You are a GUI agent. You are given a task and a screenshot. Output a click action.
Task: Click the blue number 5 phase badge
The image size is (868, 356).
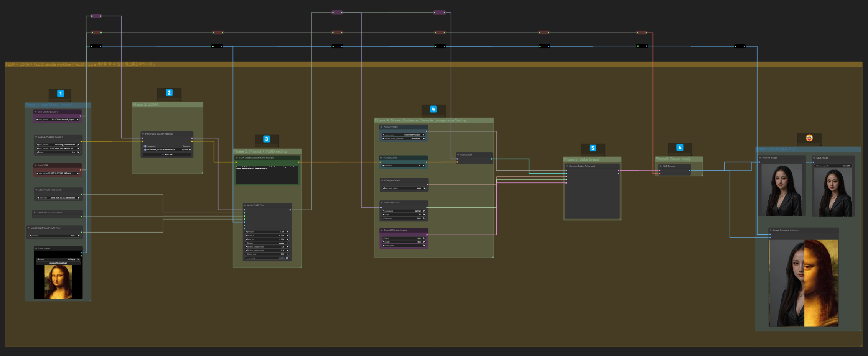coord(593,148)
